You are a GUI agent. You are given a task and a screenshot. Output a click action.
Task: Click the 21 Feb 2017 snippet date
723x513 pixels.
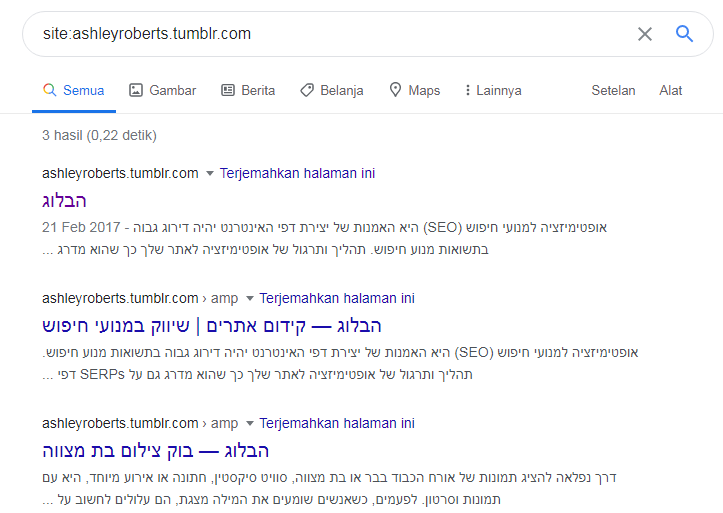click(81, 227)
